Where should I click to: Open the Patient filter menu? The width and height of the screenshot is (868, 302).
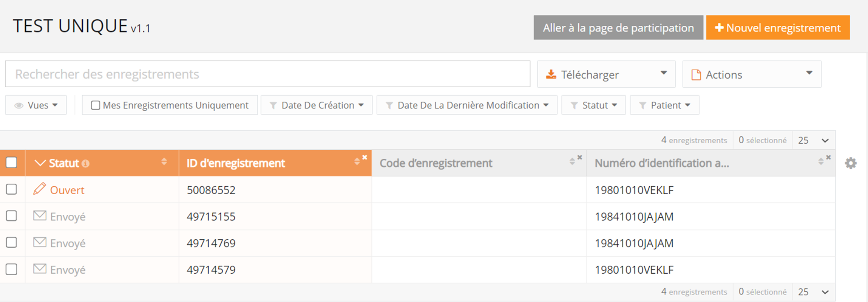[x=664, y=105]
